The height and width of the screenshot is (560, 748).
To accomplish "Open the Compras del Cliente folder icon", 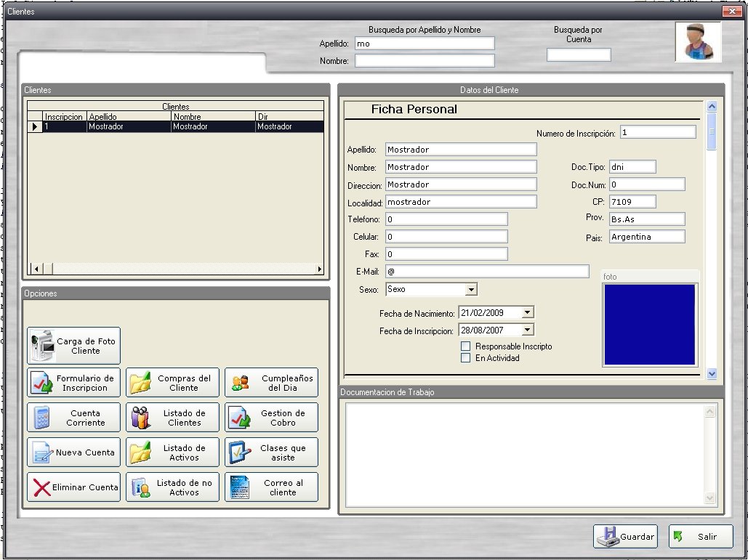I will point(140,382).
